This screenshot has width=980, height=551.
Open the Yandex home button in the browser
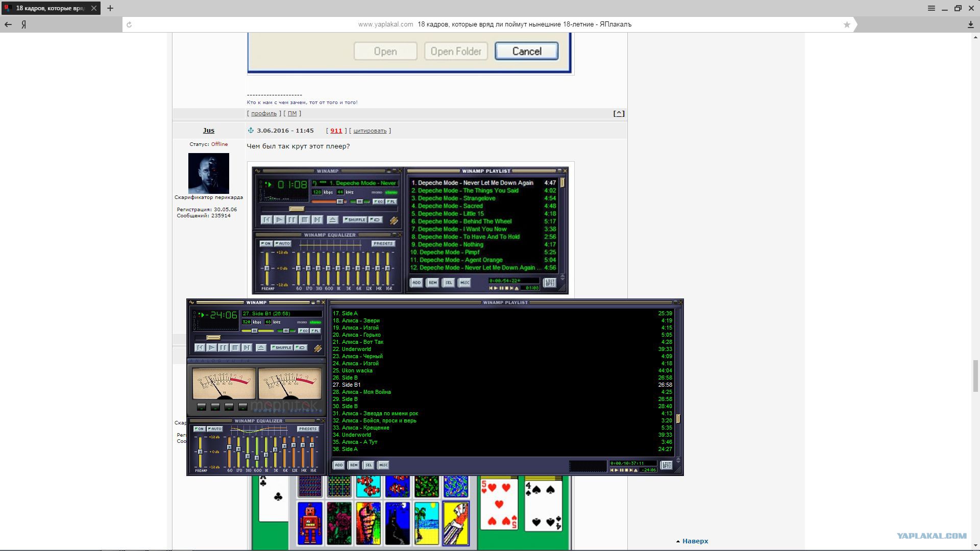pyautogui.click(x=23, y=24)
